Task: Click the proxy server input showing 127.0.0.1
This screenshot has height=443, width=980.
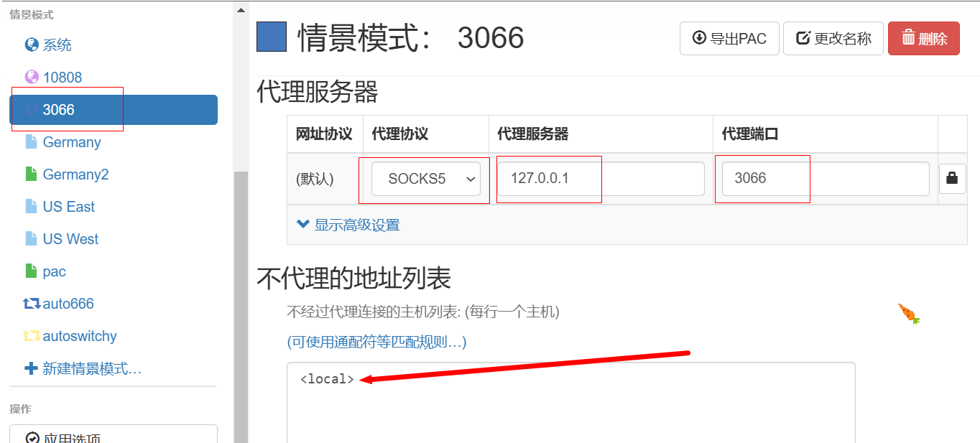Action: pos(601,179)
